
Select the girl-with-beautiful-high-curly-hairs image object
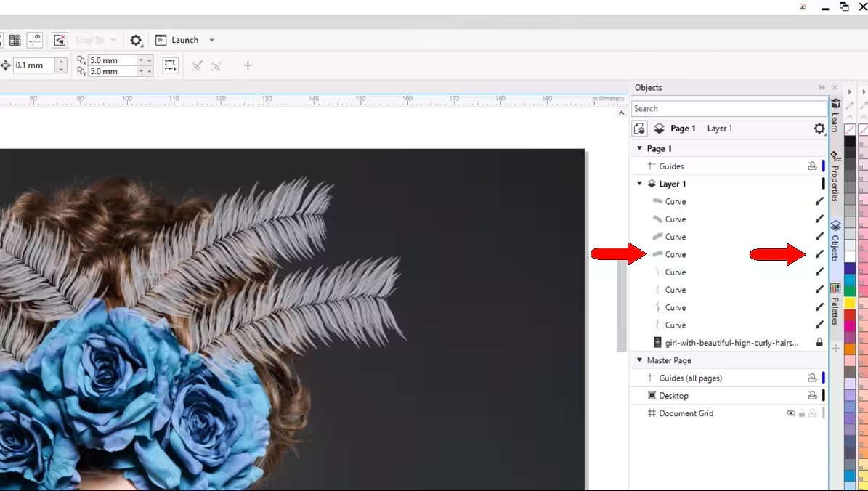point(731,343)
